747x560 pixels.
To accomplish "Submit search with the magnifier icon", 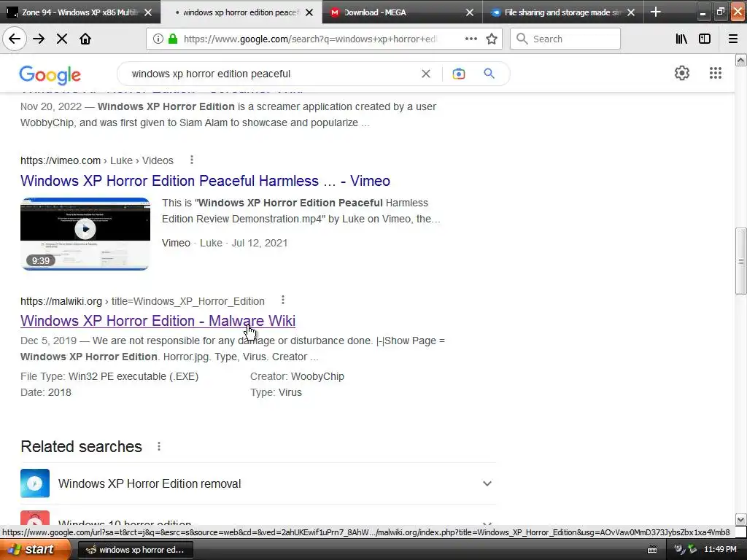I will 489,74.
